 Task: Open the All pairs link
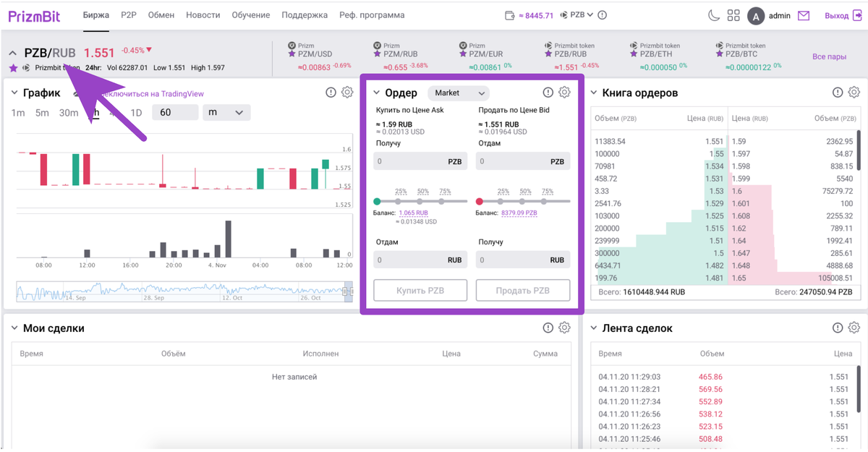[829, 56]
